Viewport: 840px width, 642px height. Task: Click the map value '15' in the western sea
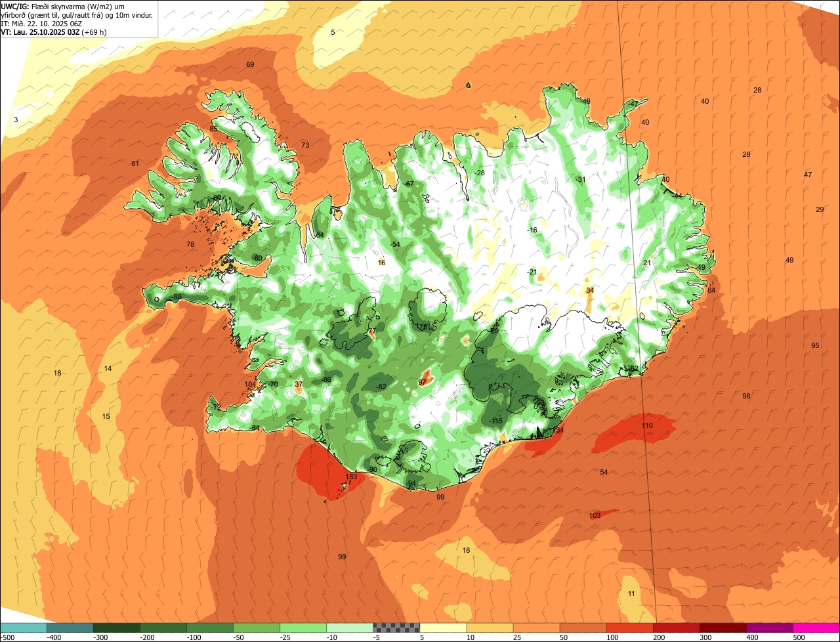pos(106,416)
